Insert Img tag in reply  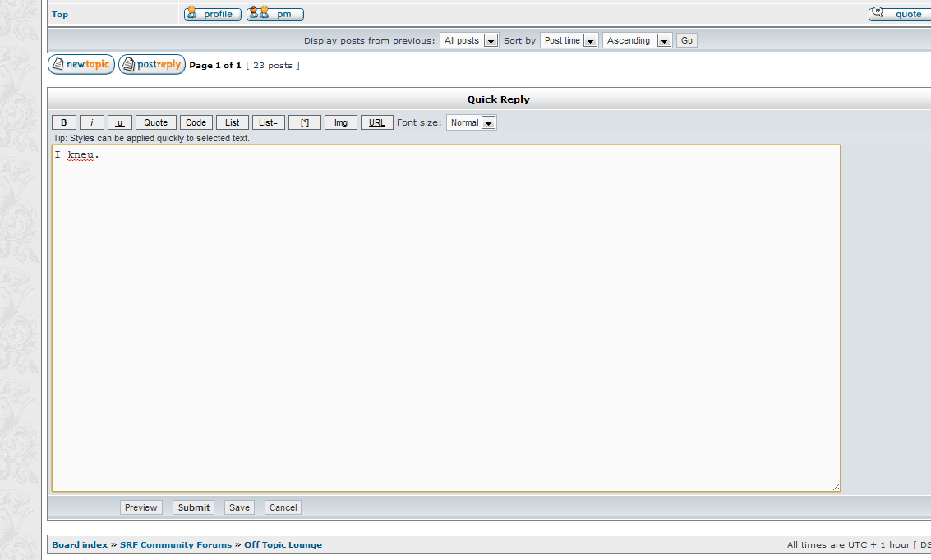pos(341,122)
